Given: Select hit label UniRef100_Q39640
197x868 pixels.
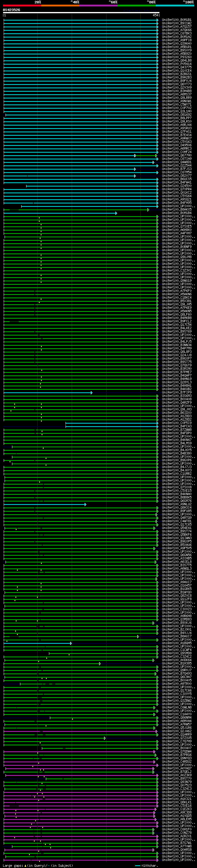Looking at the screenshot, I should [x=177, y=43].
